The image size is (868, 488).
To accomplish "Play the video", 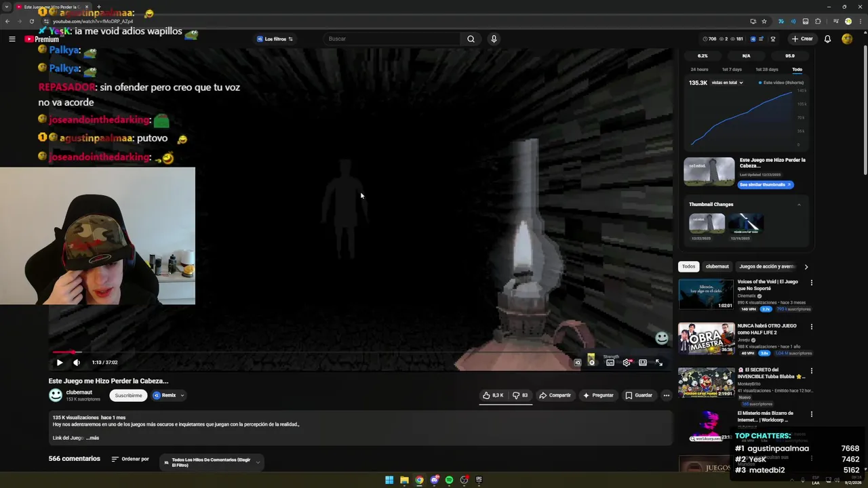I will click(60, 363).
